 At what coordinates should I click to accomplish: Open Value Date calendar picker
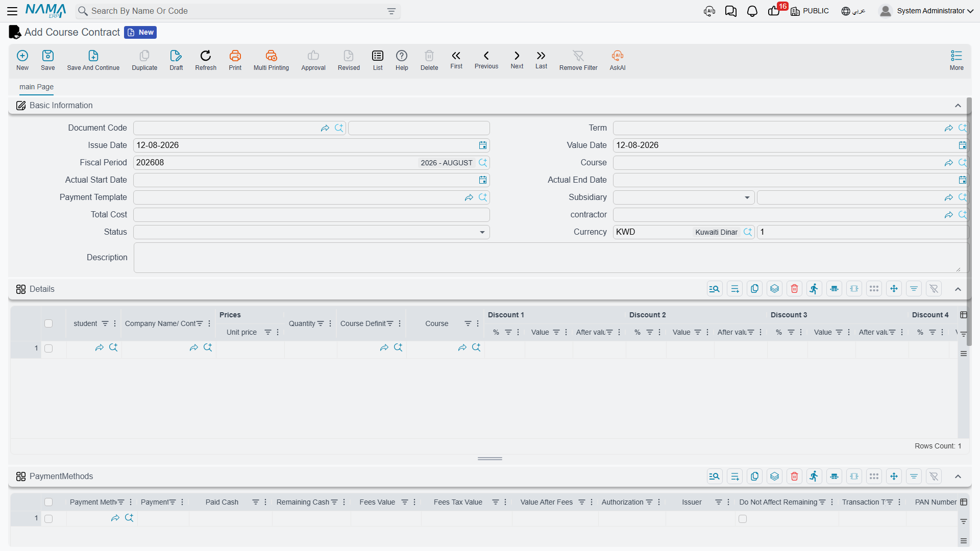click(x=962, y=145)
